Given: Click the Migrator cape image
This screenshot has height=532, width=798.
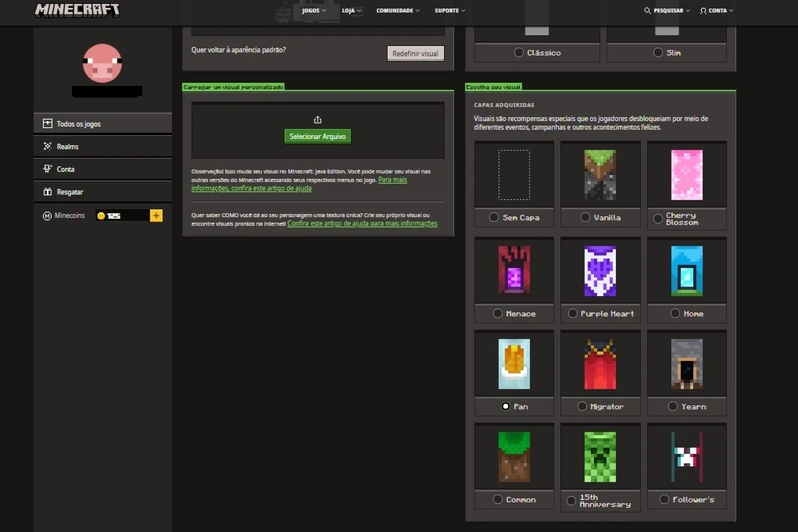Looking at the screenshot, I should 600,364.
